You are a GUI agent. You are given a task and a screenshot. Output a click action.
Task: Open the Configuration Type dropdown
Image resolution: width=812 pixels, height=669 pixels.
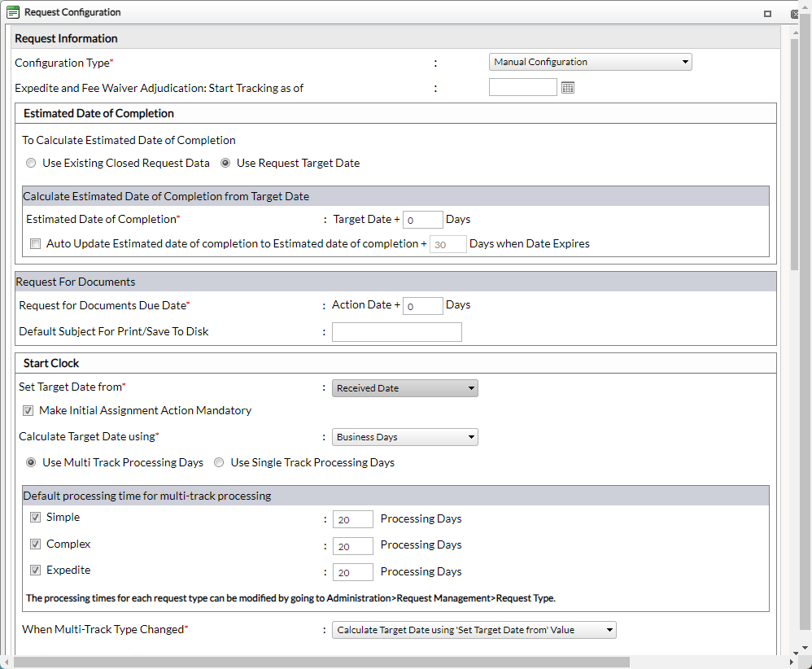[591, 62]
